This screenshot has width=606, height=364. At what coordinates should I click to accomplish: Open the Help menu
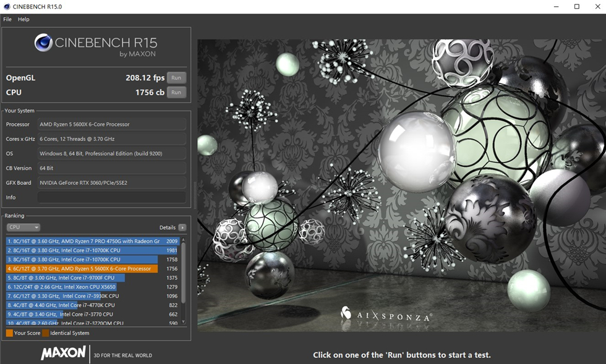coord(23,19)
